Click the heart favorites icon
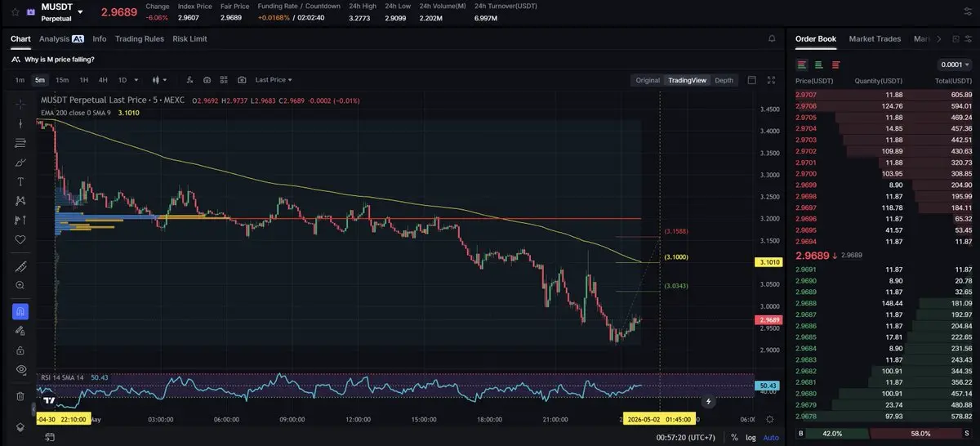980x446 pixels. (x=20, y=239)
